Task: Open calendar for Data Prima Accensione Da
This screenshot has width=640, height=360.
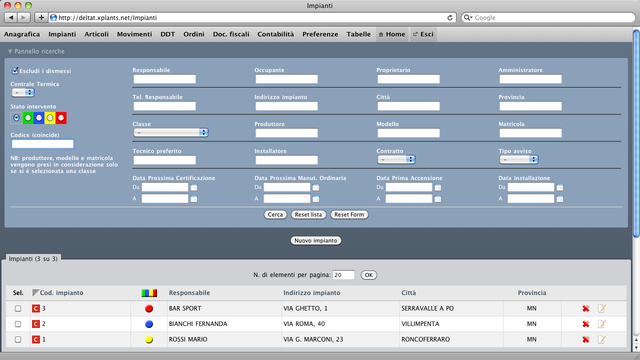Action: coord(438,187)
